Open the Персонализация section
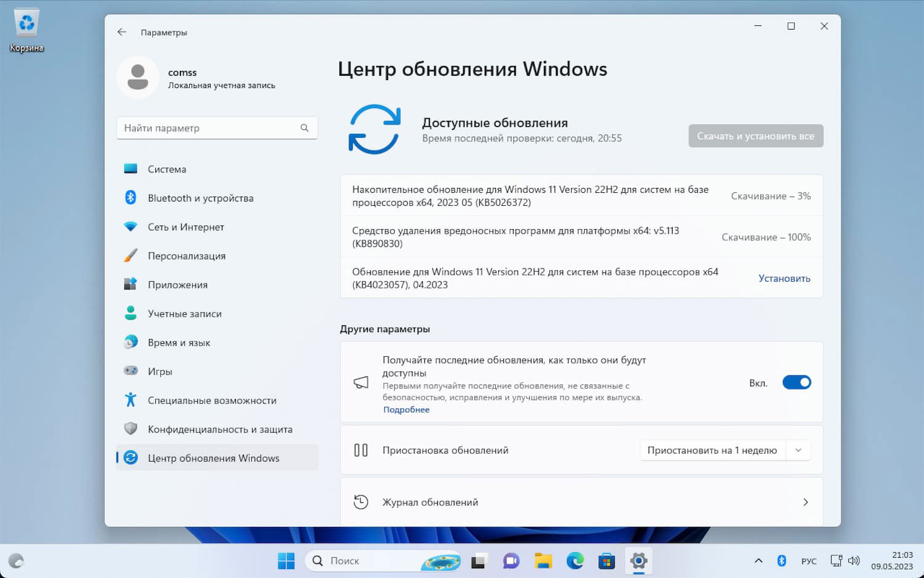Image resolution: width=924 pixels, height=578 pixels. 217,256
